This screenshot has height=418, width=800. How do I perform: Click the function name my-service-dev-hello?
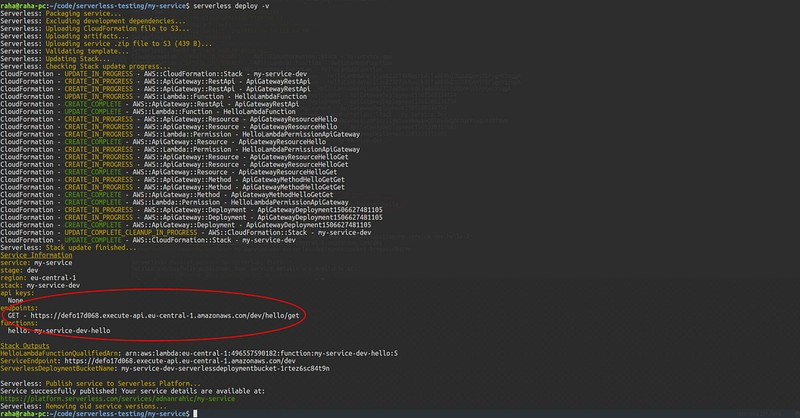point(72,331)
